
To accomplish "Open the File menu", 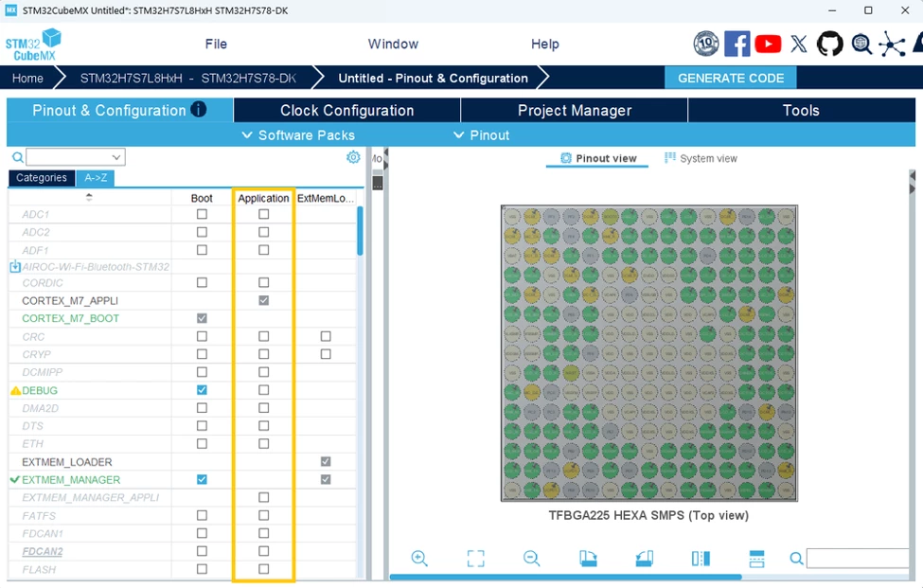I will [x=216, y=45].
